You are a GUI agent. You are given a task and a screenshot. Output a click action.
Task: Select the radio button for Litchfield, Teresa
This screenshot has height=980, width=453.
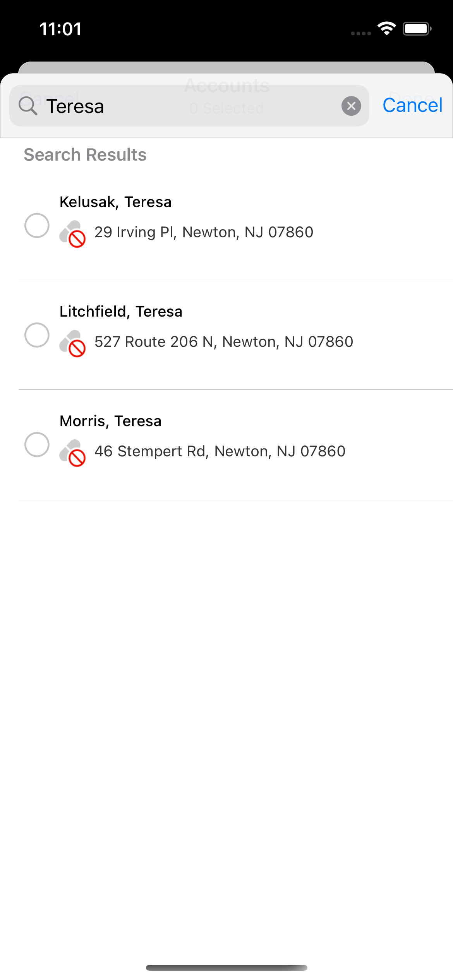37,335
